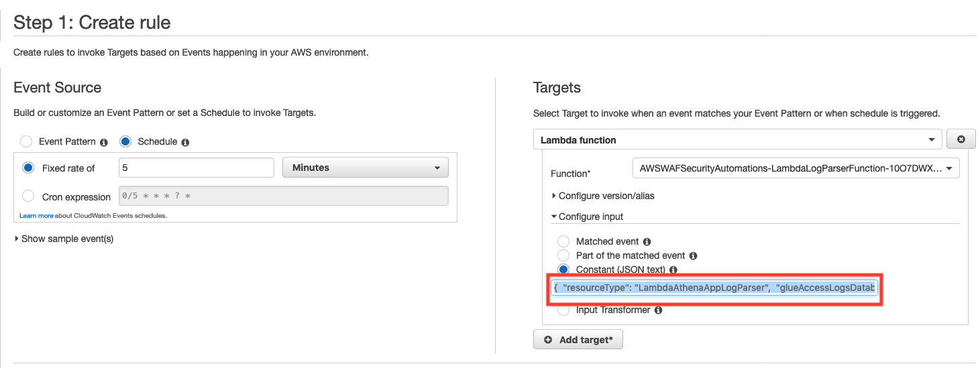This screenshot has height=368, width=980.
Task: Open the Lambda function target type dropdown
Action: 738,139
